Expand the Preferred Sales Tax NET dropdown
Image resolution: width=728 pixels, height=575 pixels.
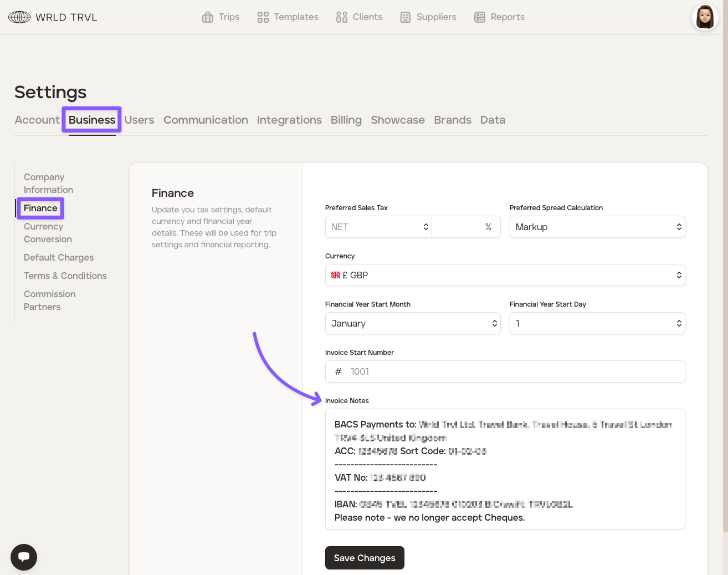(x=379, y=227)
